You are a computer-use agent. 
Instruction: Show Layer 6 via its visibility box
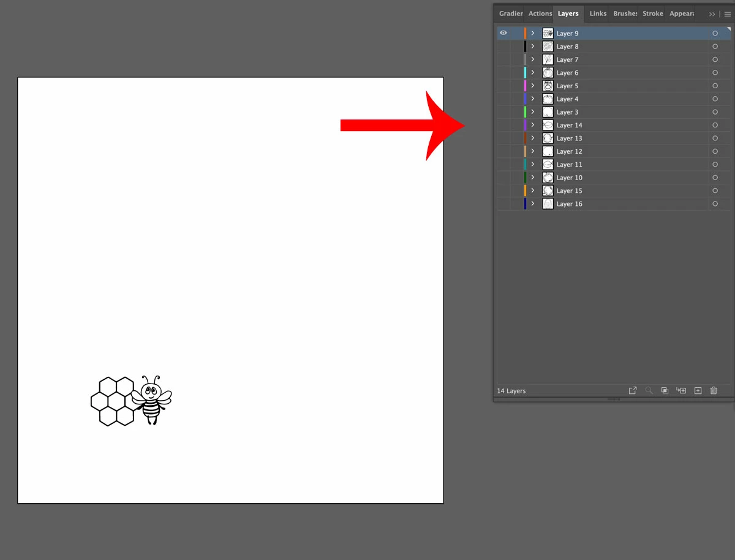[x=503, y=73]
